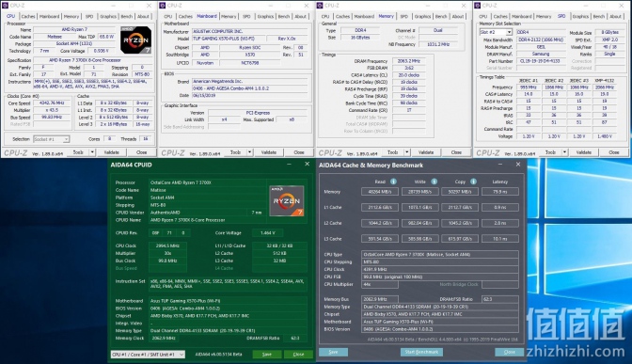Open the Graphics tab in second CPU-Z window
Viewport: 632px width, 364px height.
(265, 17)
